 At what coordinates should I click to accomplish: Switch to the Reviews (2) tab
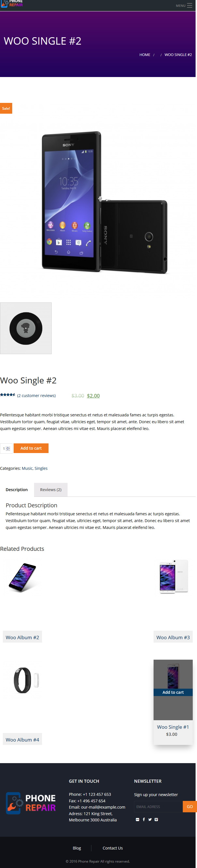pyautogui.click(x=51, y=489)
